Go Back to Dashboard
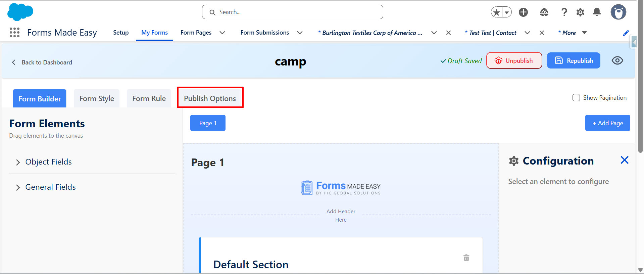This screenshot has width=644, height=274. coord(42,62)
